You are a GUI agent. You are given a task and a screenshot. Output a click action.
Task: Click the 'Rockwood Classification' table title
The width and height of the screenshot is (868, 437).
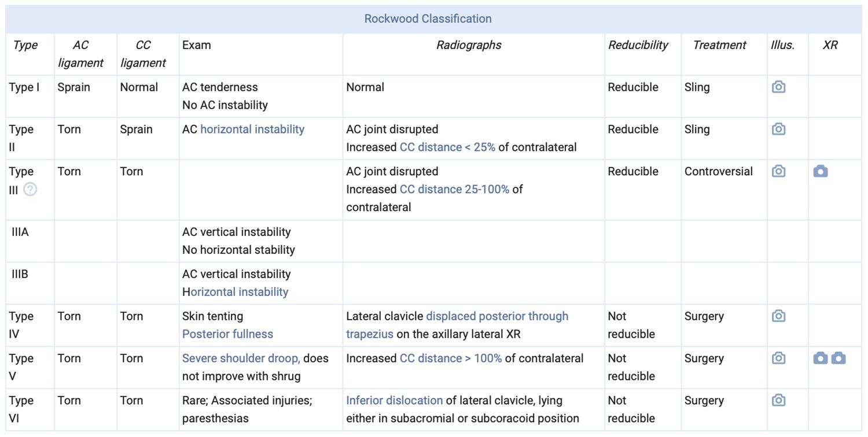428,18
